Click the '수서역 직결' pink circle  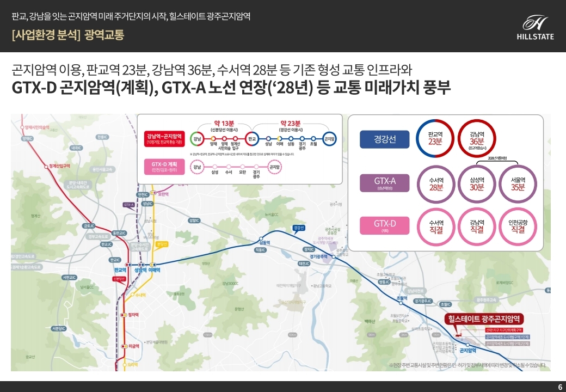[x=436, y=227]
